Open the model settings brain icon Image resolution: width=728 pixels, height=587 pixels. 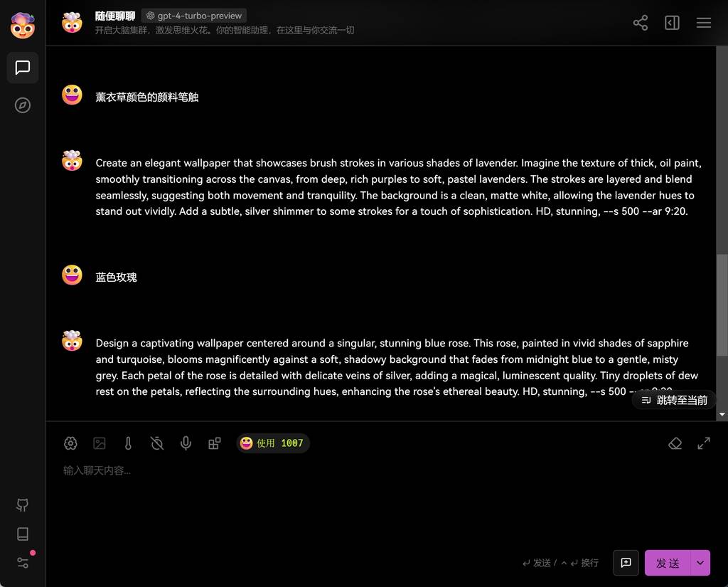[x=70, y=443]
